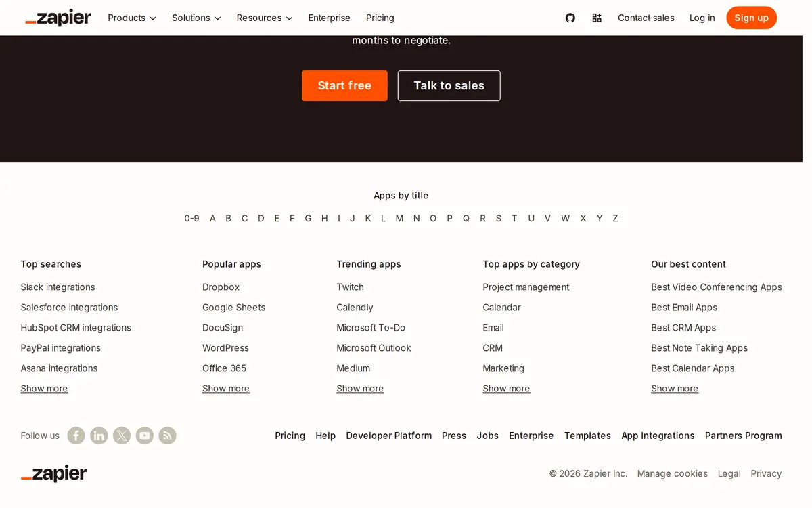812x508 pixels.
Task: Open Google Sheets link
Action: [234, 308]
